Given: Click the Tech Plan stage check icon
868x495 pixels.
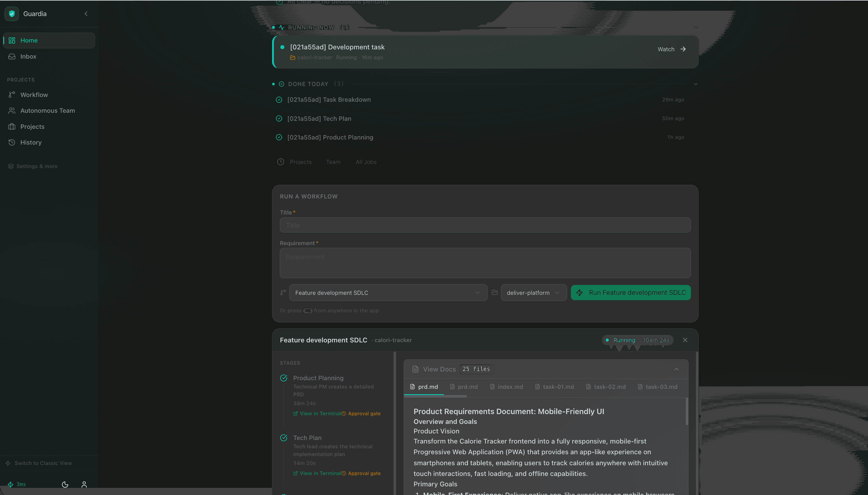Looking at the screenshot, I should [x=284, y=438].
